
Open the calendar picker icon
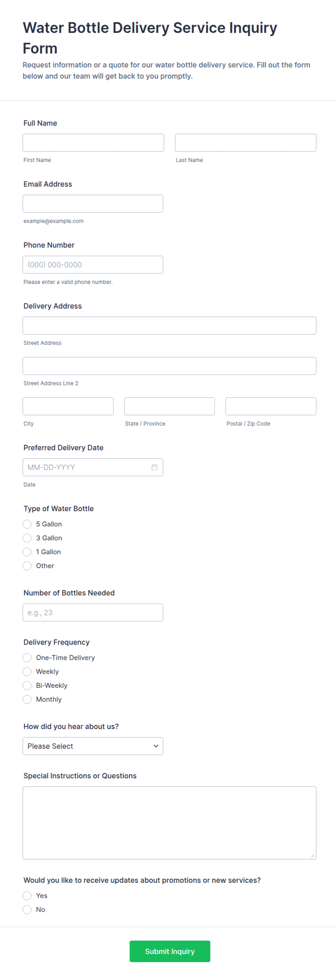155,467
